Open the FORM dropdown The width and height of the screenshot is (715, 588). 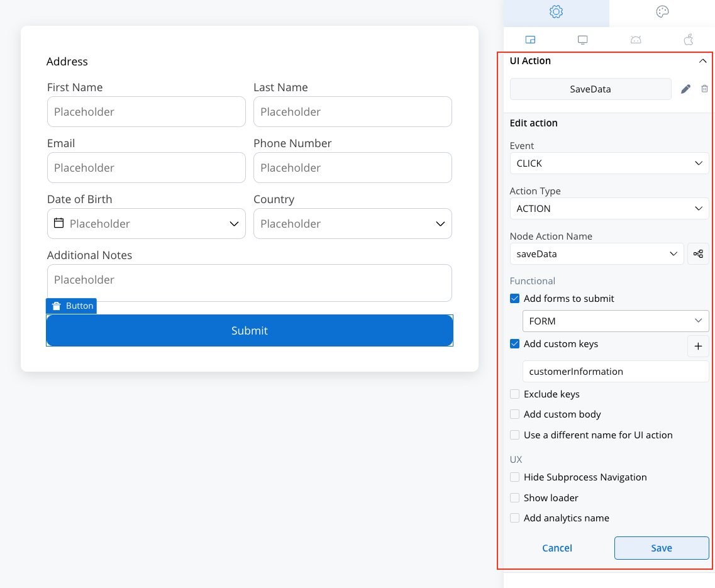616,321
